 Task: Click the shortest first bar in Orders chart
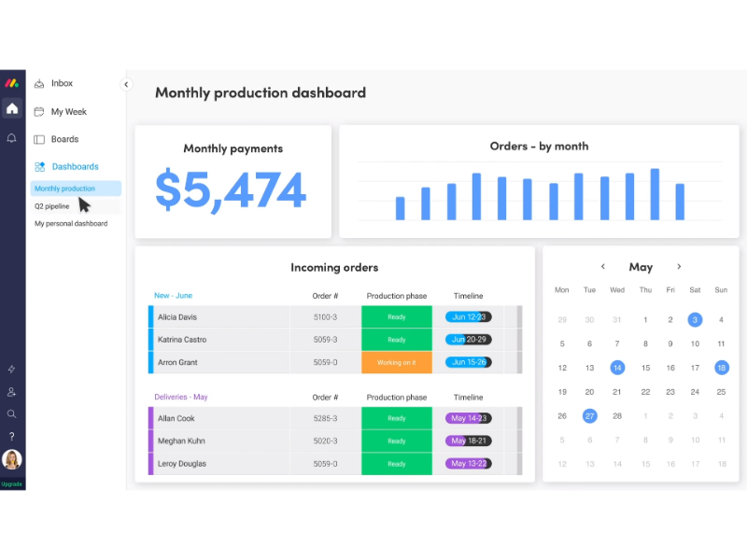tap(401, 208)
